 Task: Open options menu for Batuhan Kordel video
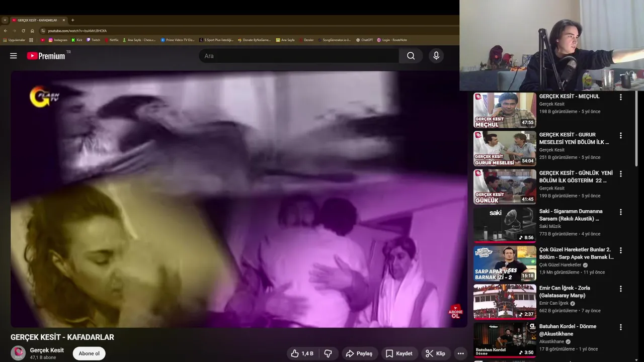tap(620, 327)
